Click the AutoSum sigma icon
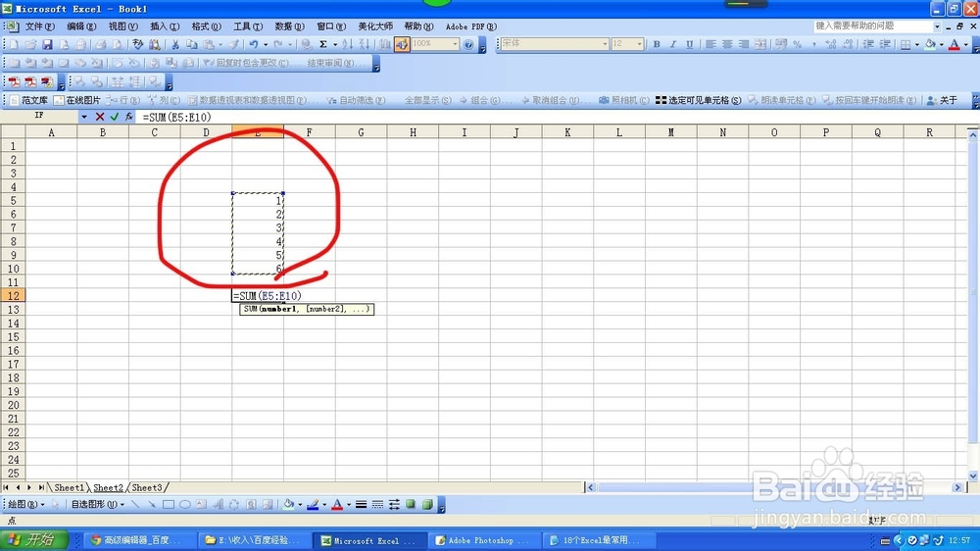Viewport: 980px width, 551px height. click(323, 44)
